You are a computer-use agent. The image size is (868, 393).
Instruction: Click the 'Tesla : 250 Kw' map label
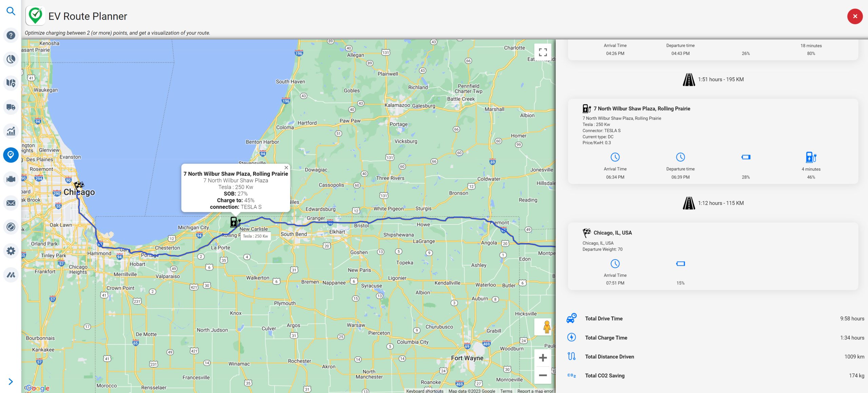(255, 236)
